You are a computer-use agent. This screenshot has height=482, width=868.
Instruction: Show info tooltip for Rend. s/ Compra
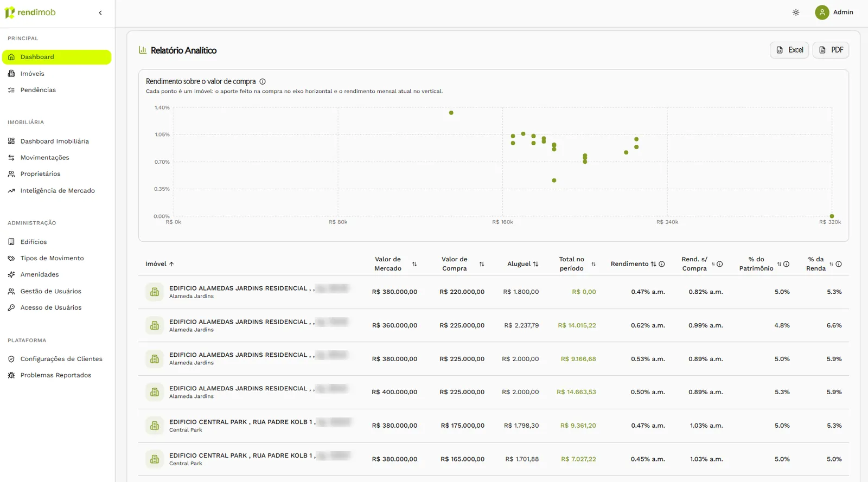point(720,264)
